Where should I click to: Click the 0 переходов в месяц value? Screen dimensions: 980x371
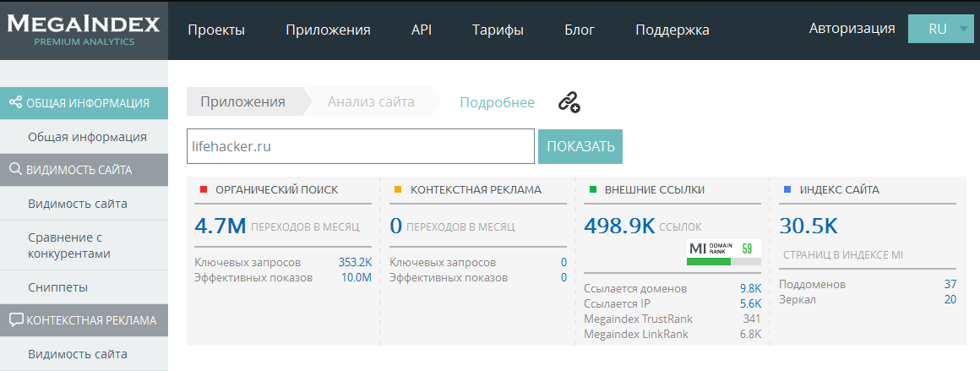point(395,226)
